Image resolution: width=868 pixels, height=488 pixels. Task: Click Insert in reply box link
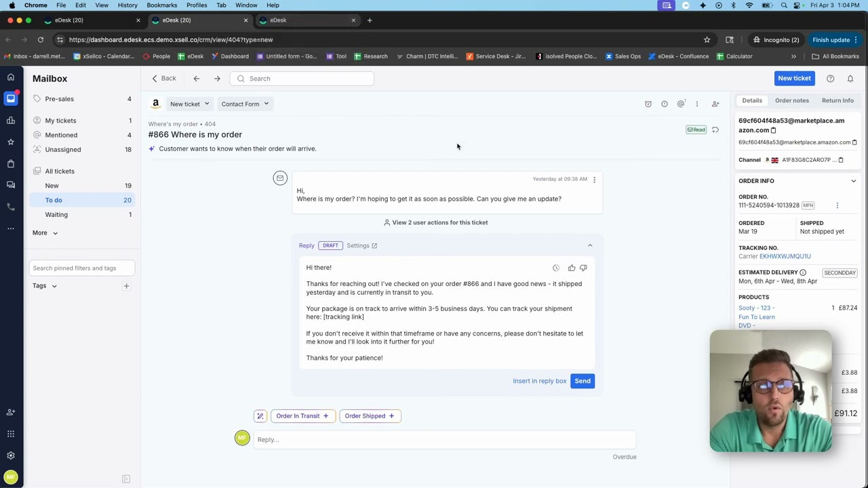coord(539,381)
